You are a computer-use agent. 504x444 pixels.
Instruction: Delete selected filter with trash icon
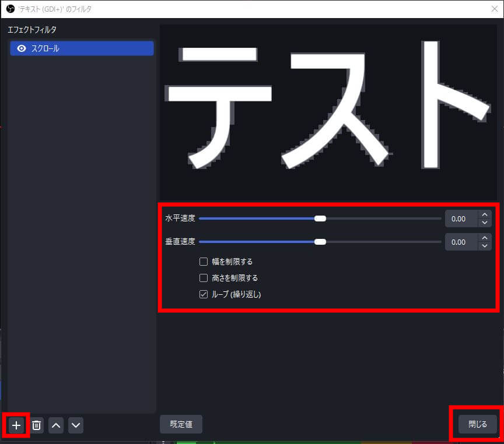(x=36, y=425)
